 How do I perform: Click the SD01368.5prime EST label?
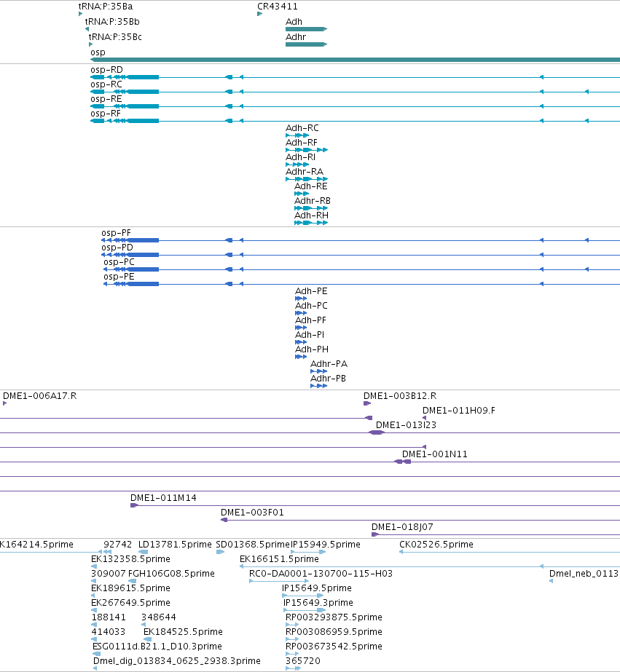pos(253,545)
